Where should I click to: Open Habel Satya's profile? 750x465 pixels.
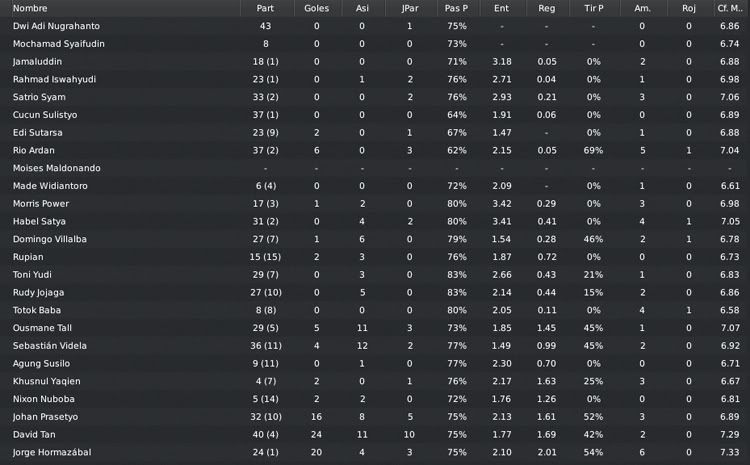point(39,221)
